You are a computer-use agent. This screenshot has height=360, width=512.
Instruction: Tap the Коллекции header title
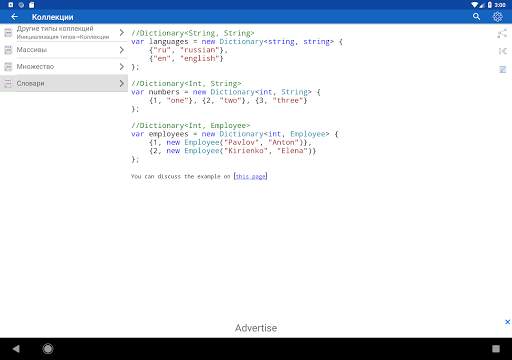coord(52,17)
